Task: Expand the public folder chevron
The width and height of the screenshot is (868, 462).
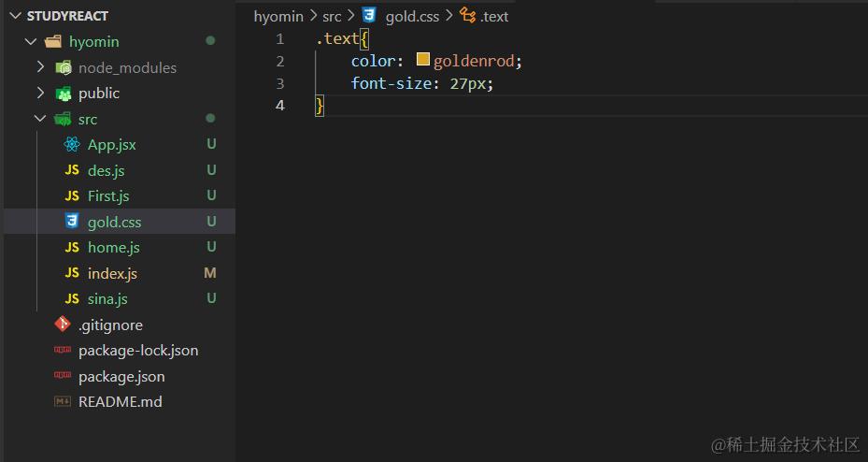Action: [x=40, y=93]
